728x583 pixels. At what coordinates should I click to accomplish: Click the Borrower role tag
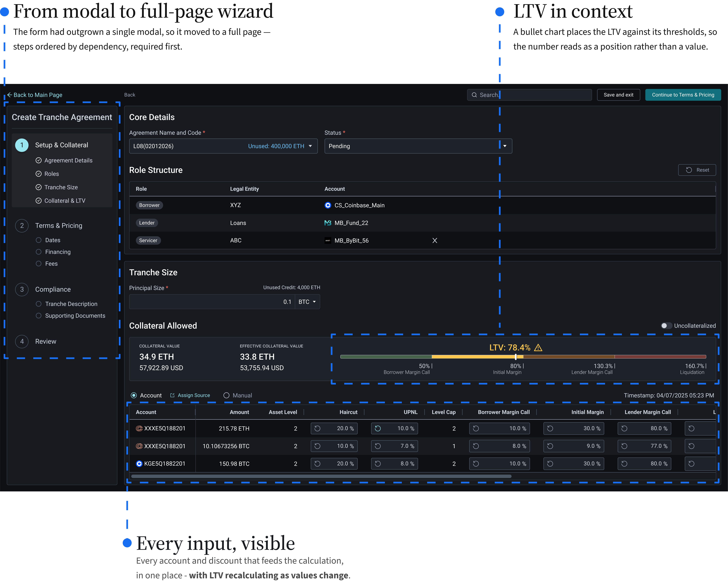point(149,205)
